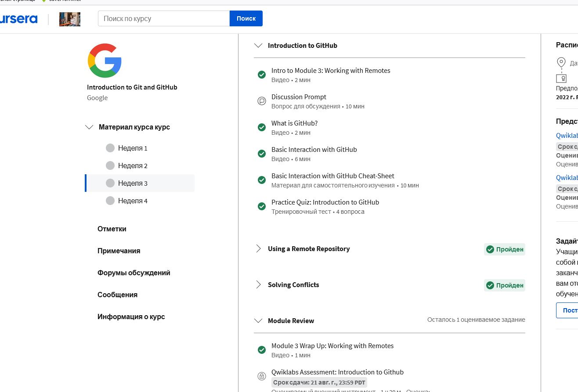Click green checkmark for Intro to Module 3

click(262, 75)
